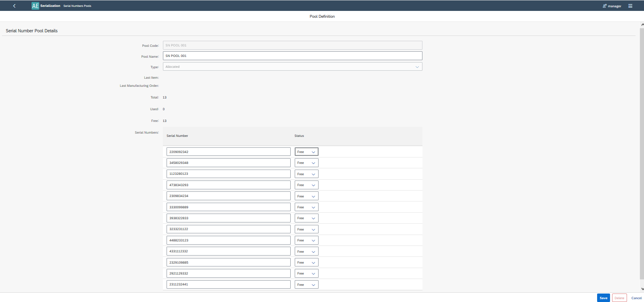Open status dropdown for serial 2209092342
644x302 pixels.
[306, 152]
